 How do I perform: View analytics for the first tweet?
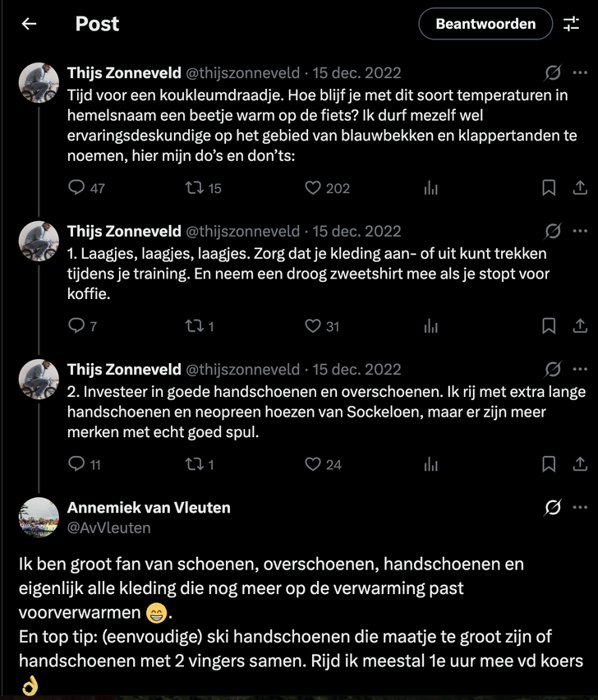(430, 188)
